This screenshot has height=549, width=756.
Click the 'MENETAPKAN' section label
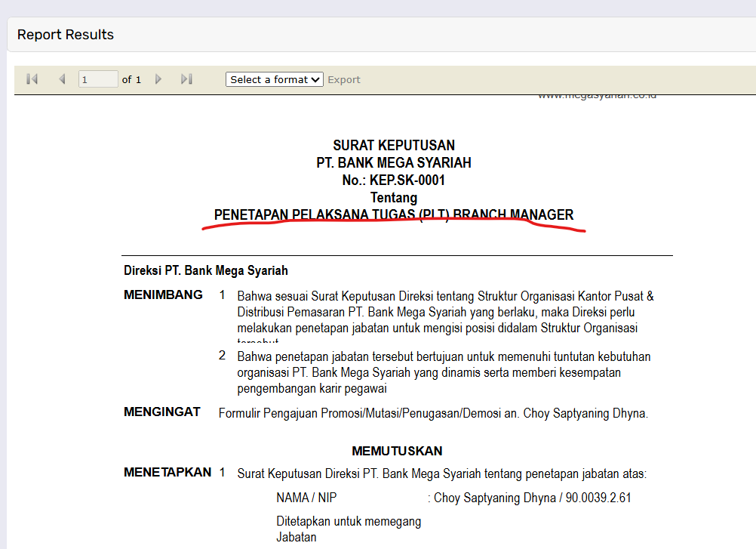click(x=167, y=472)
